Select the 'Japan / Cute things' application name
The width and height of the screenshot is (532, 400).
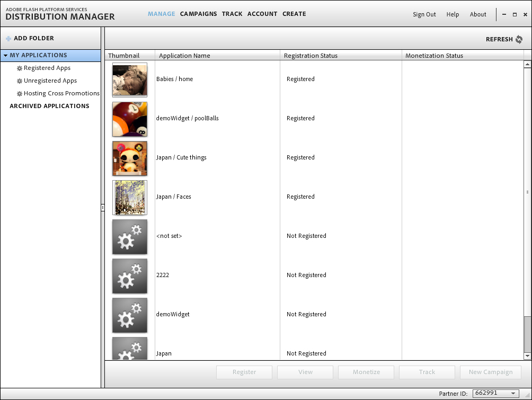tap(181, 157)
